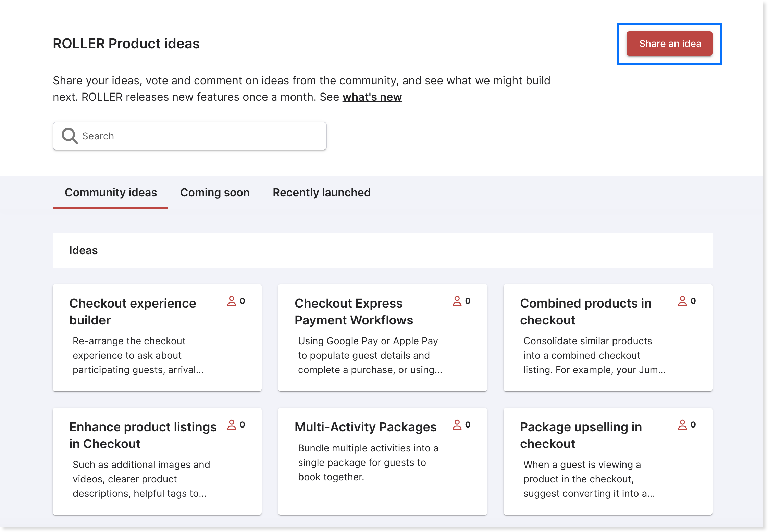The width and height of the screenshot is (768, 532).
Task: Click 'Bundle multiple activities' description text
Action: pos(368,462)
